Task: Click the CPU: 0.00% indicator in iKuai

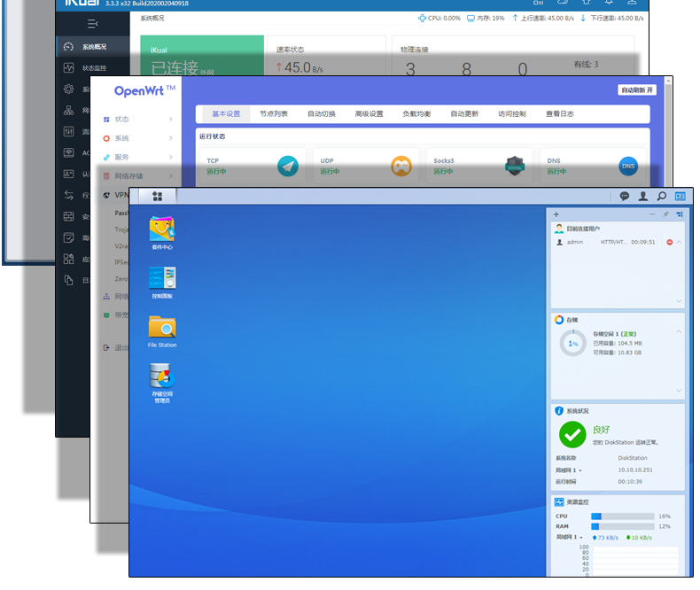Action: 439,19
